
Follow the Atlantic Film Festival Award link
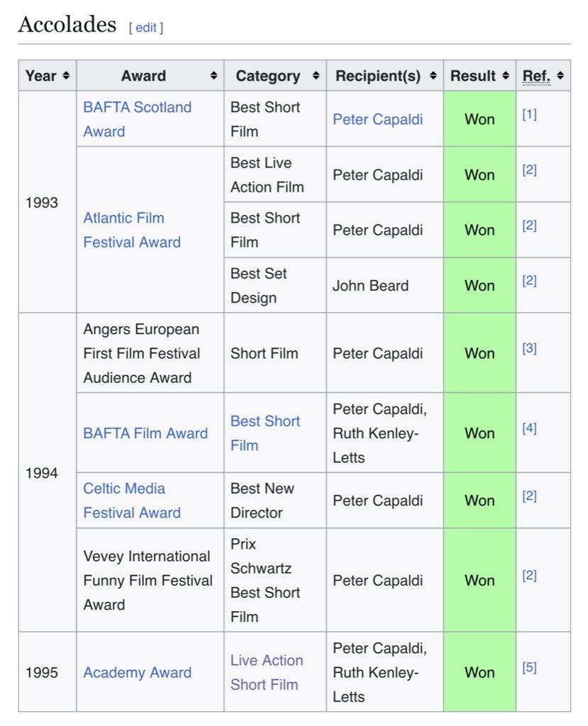click(132, 230)
